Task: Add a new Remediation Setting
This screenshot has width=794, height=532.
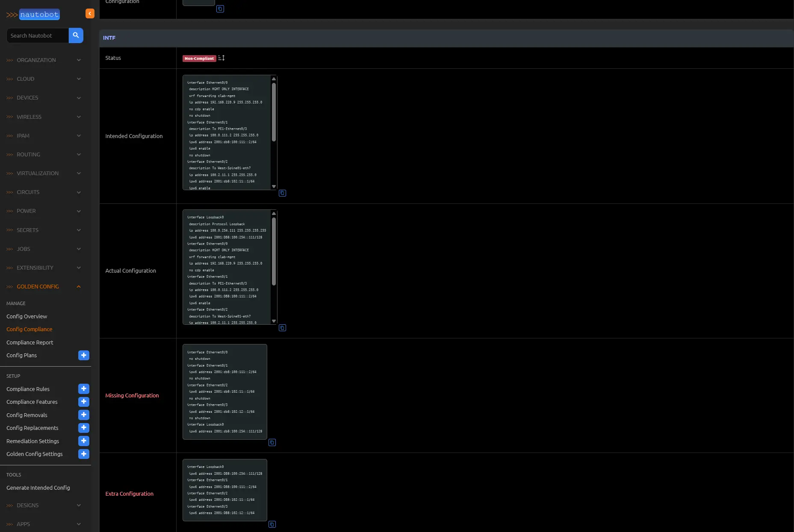Action: (x=84, y=441)
